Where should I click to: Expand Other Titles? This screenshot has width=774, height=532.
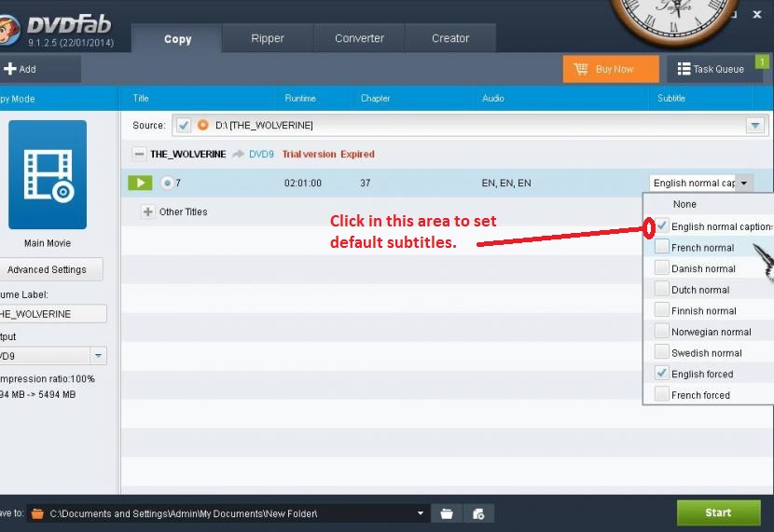tap(147, 212)
